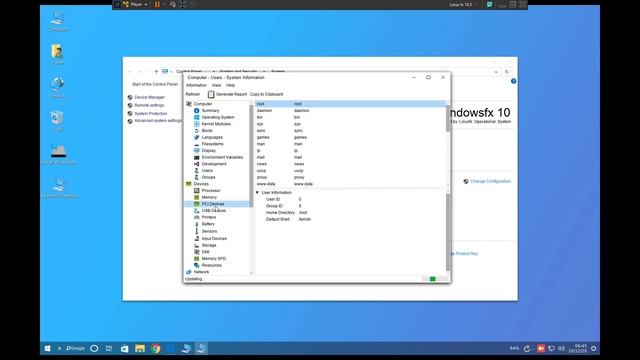Select the Development icon entry

point(196,164)
